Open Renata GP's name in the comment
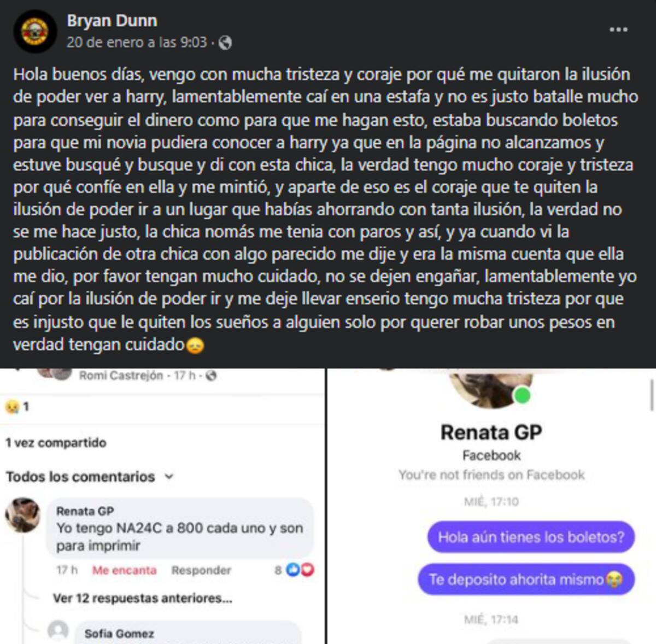 point(85,511)
